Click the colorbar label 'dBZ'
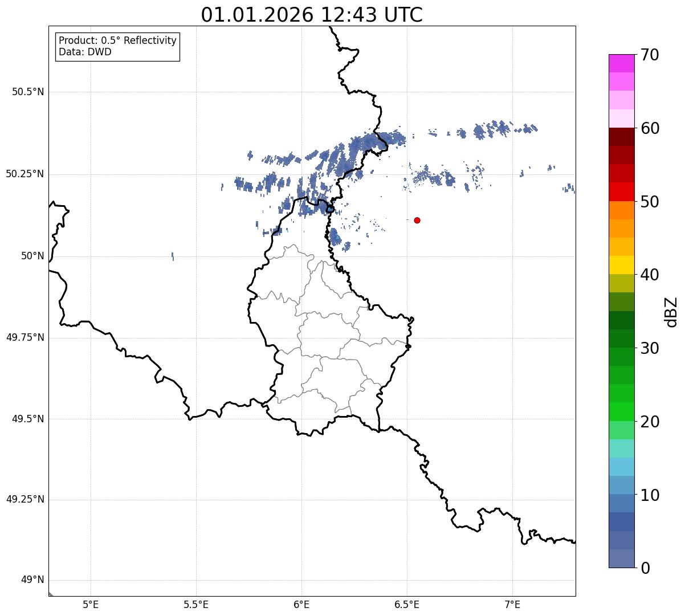Screen dimensions: 685x616 coord(671,312)
